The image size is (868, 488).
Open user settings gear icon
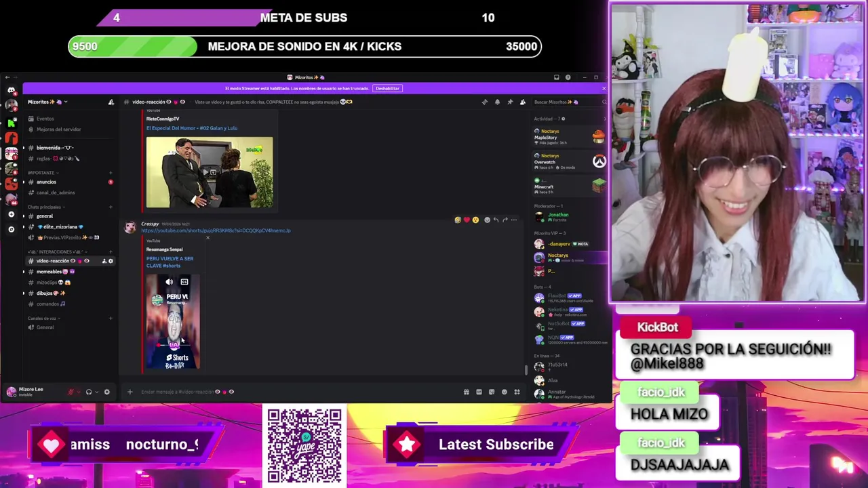coord(106,392)
